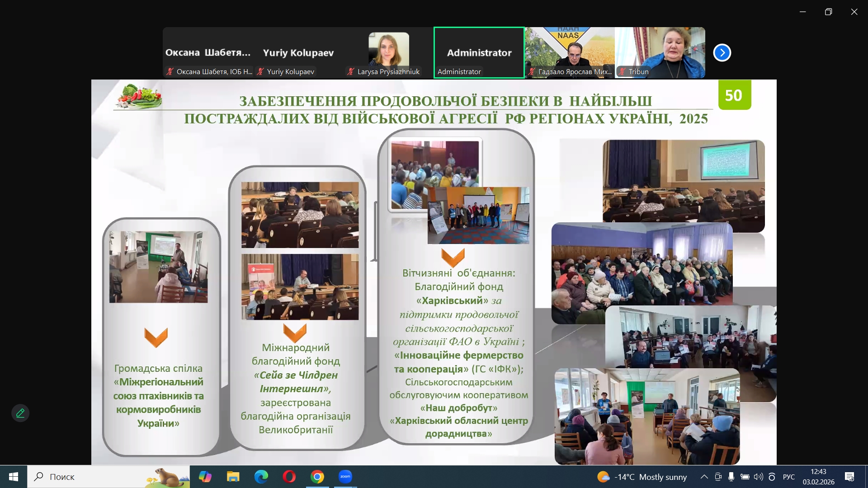868x488 pixels.
Task: Open the weather widget Mostly sunny
Action: coord(642,477)
